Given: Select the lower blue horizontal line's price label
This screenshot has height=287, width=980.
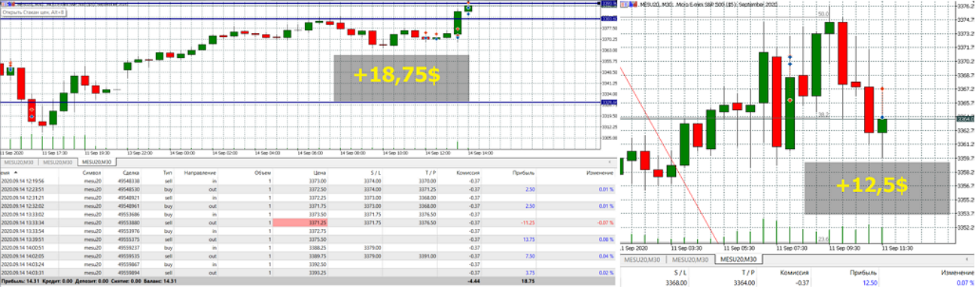Looking at the screenshot, I should (610, 102).
